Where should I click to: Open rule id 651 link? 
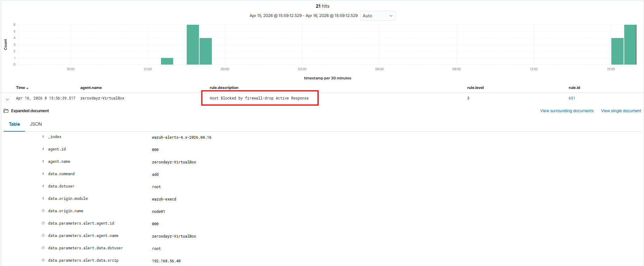[x=572, y=98]
